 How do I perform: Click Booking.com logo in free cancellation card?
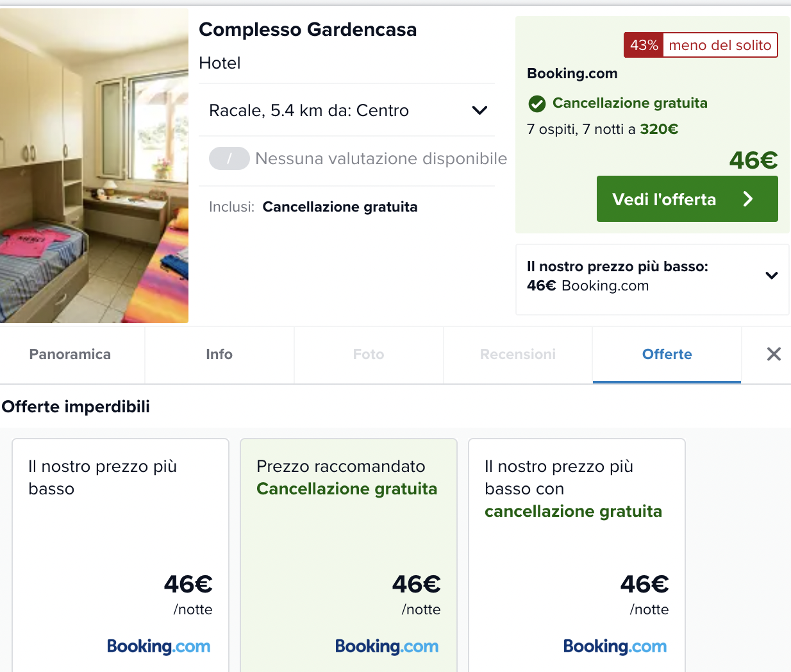click(615, 646)
